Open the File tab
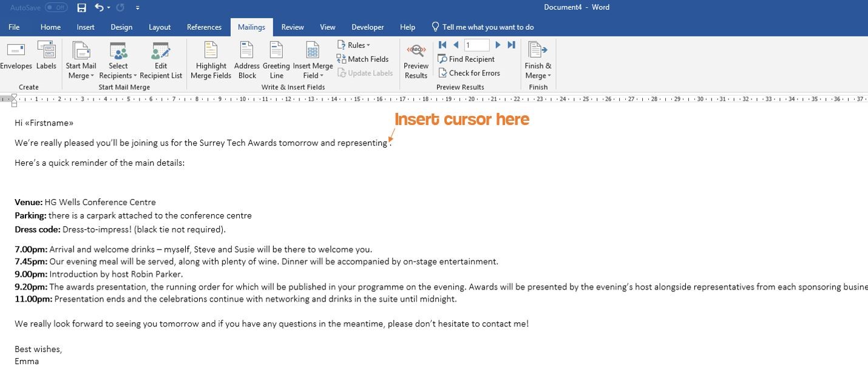This screenshot has width=868, height=369. pyautogui.click(x=14, y=27)
